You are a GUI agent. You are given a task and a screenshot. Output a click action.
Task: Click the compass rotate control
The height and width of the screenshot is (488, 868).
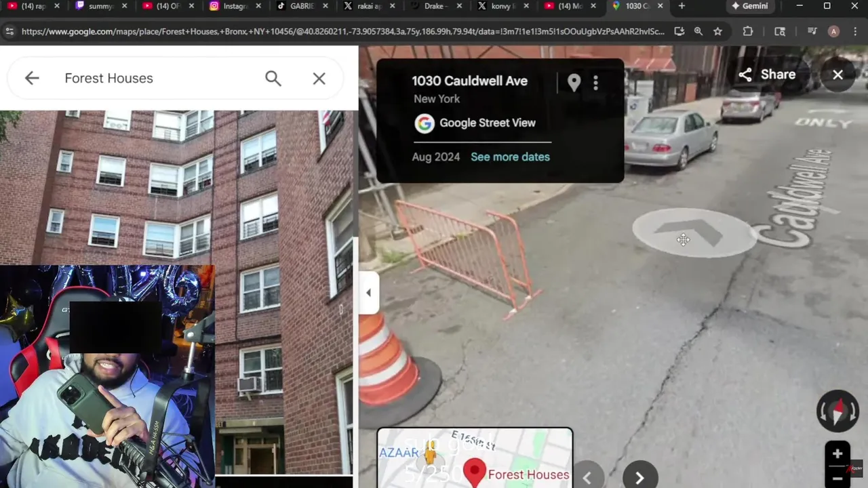(837, 411)
